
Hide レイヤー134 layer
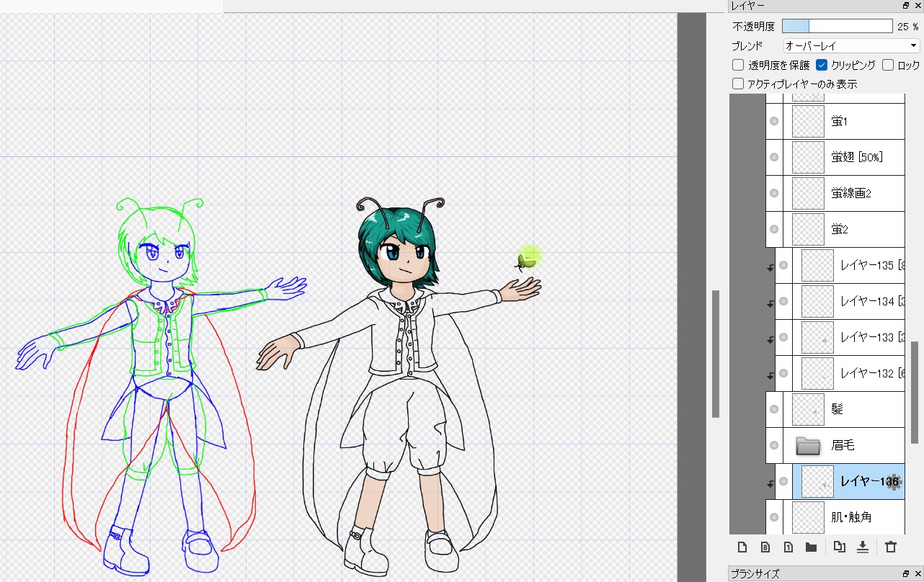[783, 301]
